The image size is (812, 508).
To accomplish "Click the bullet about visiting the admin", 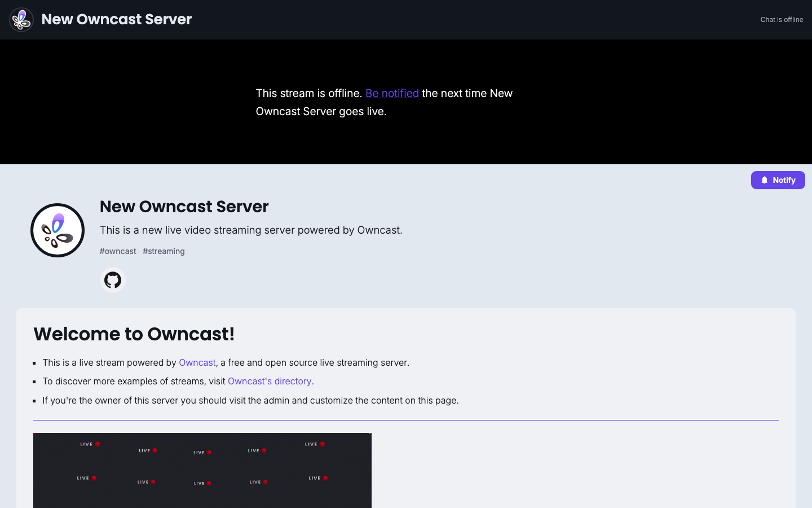I will (x=250, y=400).
